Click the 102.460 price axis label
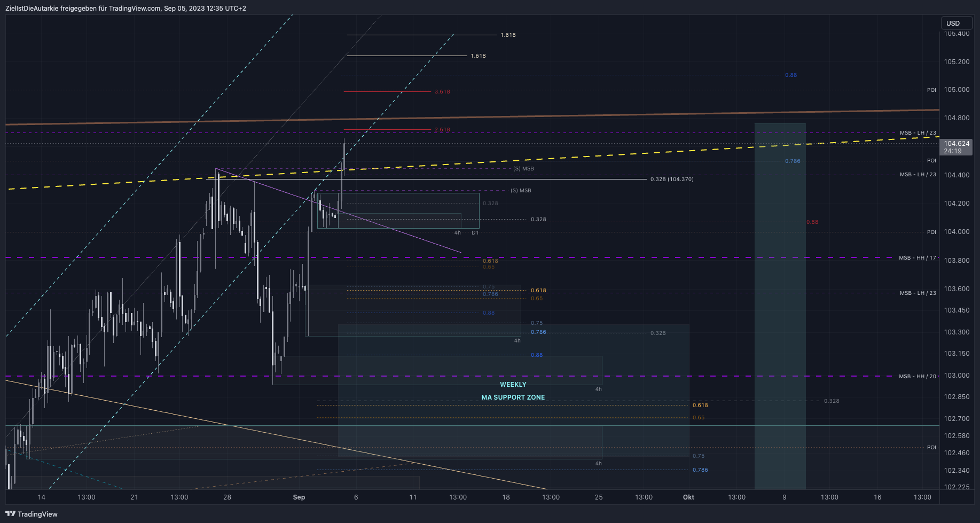This screenshot has width=980, height=523. pos(957,453)
